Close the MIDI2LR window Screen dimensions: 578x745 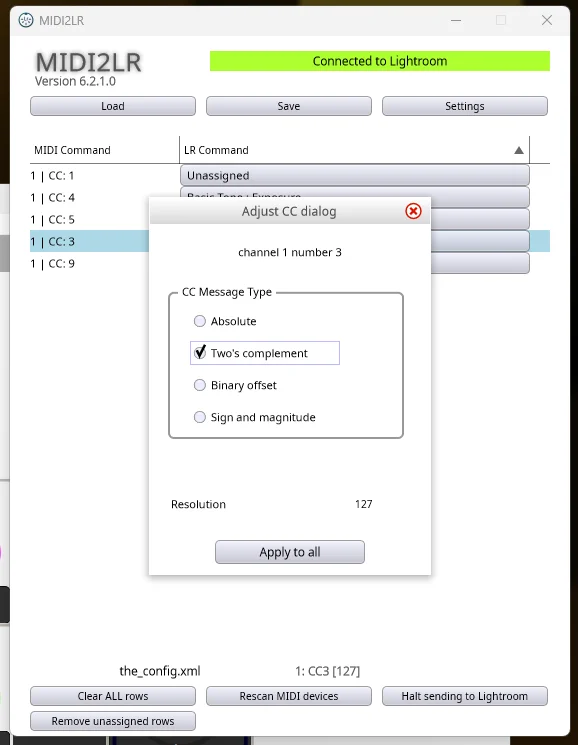pyautogui.click(x=547, y=20)
